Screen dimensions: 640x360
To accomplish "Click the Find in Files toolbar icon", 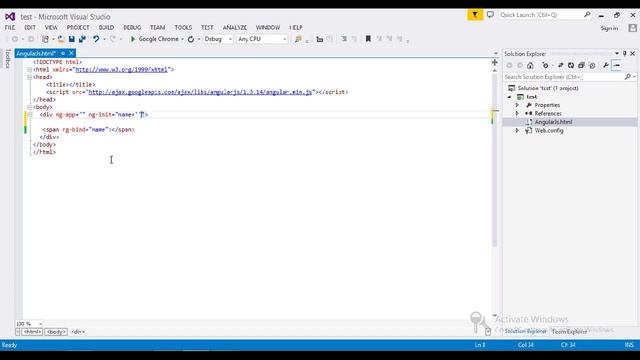I will pos(298,39).
